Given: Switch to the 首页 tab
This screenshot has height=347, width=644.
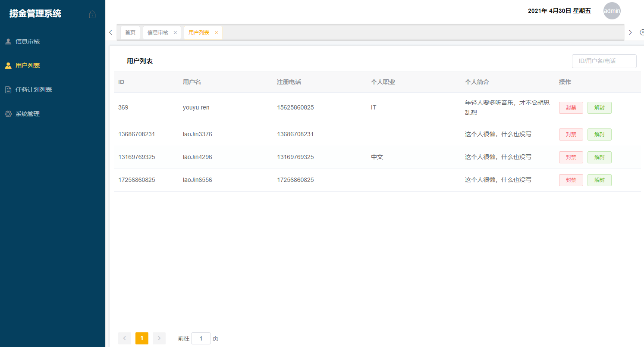Looking at the screenshot, I should (x=130, y=32).
